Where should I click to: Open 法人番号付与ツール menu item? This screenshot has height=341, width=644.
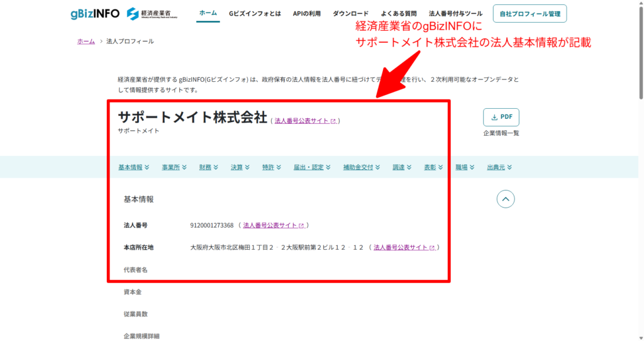(x=455, y=14)
